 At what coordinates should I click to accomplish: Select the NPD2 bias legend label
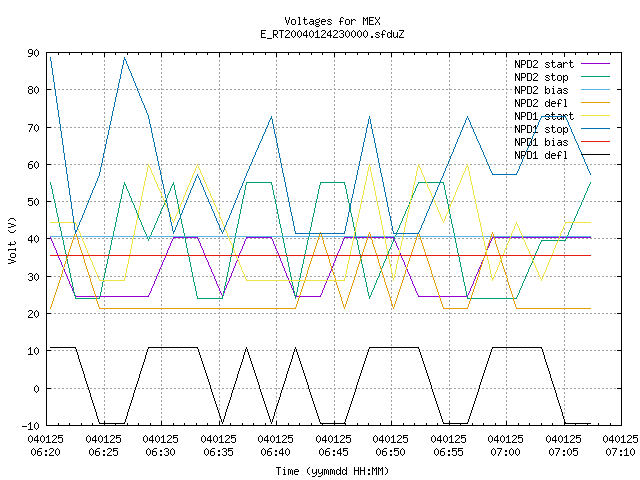tap(541, 90)
